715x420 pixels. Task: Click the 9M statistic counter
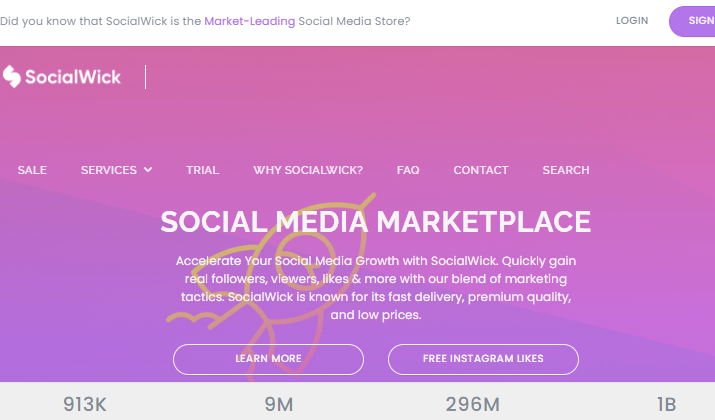coord(279,404)
